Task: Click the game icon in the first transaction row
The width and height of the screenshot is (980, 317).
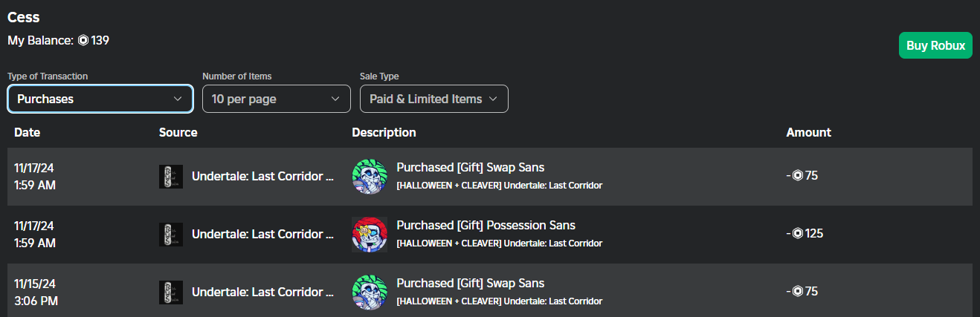Action: [171, 177]
